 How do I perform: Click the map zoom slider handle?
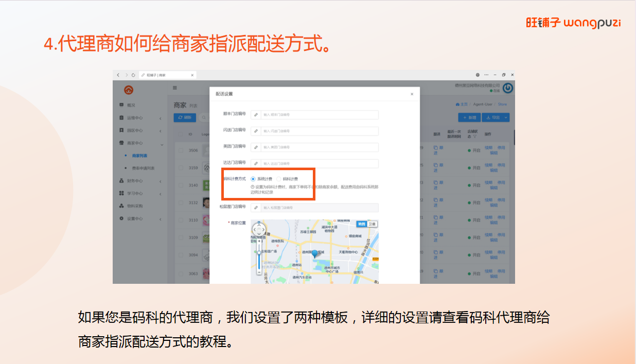click(x=259, y=252)
